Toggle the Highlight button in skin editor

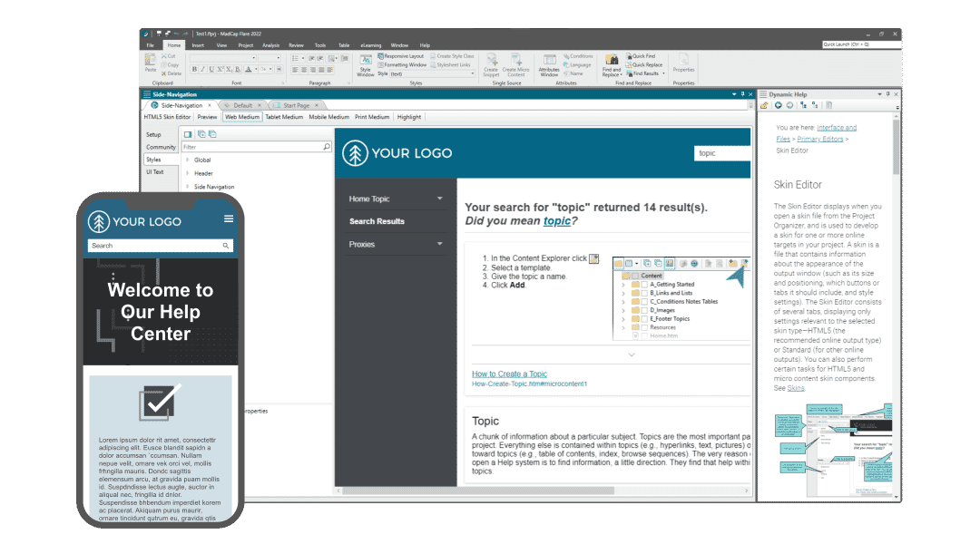(x=408, y=117)
